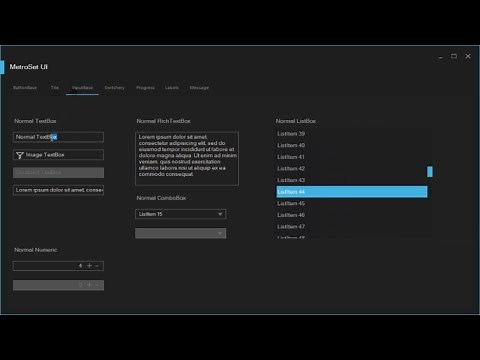480x360 pixels.
Task: Click the funnel icon in Image TextBox
Action: [x=20, y=155]
